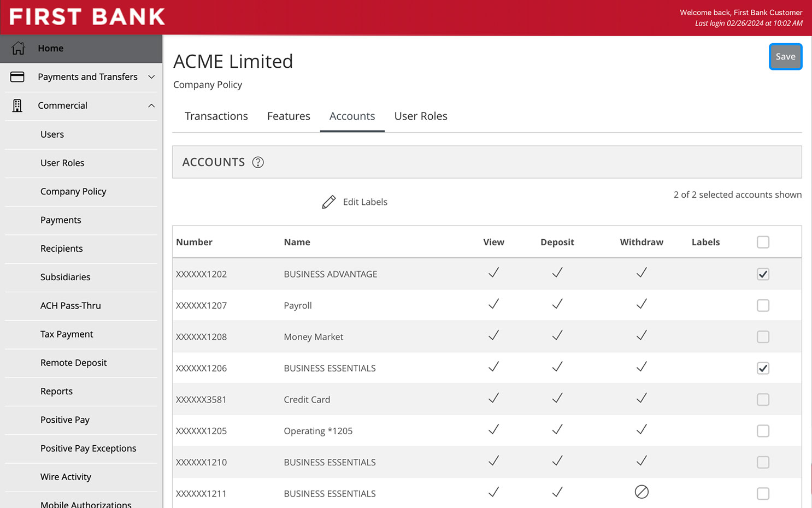Click the Commercial building icon
The height and width of the screenshot is (508, 812).
[17, 105]
